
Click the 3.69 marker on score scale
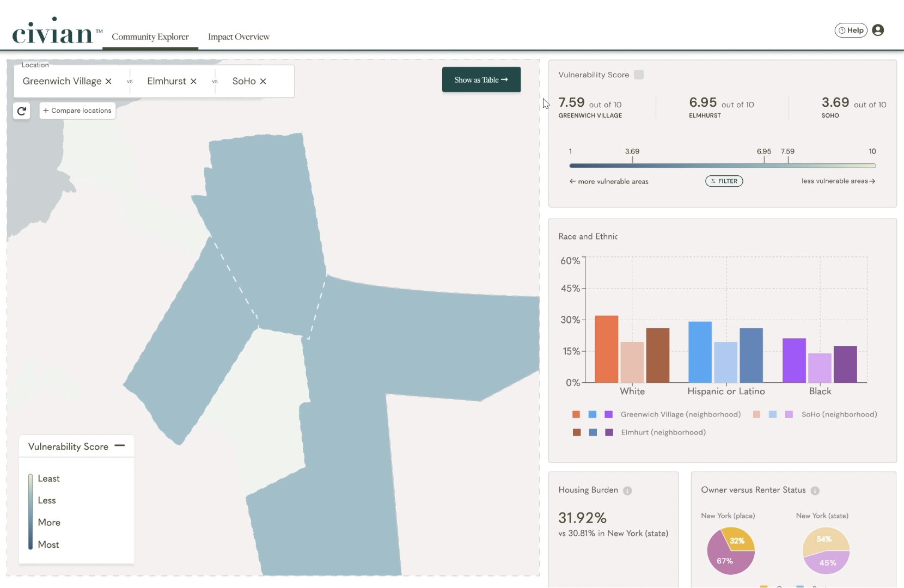pyautogui.click(x=632, y=151)
